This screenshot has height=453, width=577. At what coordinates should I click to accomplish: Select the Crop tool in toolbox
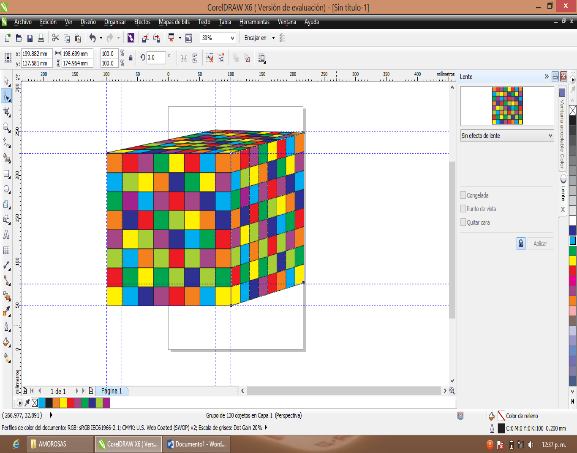[x=7, y=112]
